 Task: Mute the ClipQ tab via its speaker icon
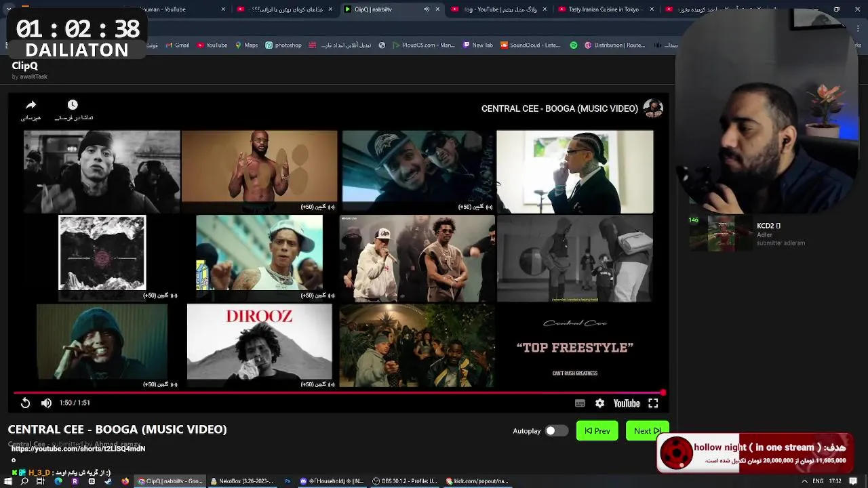click(427, 9)
